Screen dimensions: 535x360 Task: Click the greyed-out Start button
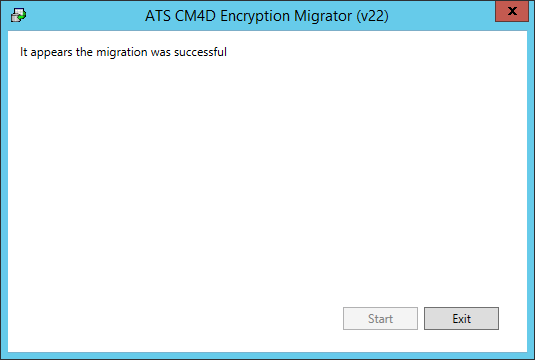(380, 318)
